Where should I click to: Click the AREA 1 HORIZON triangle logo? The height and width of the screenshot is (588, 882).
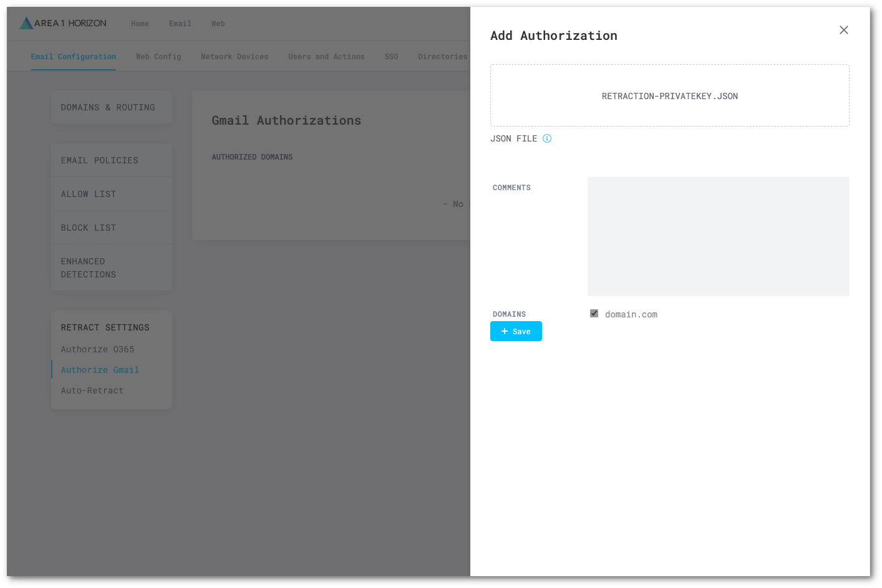[x=26, y=23]
